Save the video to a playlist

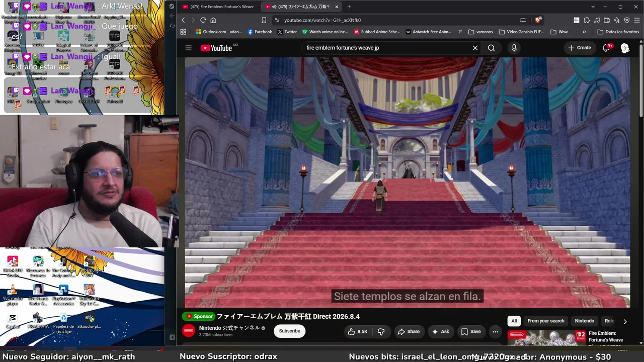click(x=471, y=331)
